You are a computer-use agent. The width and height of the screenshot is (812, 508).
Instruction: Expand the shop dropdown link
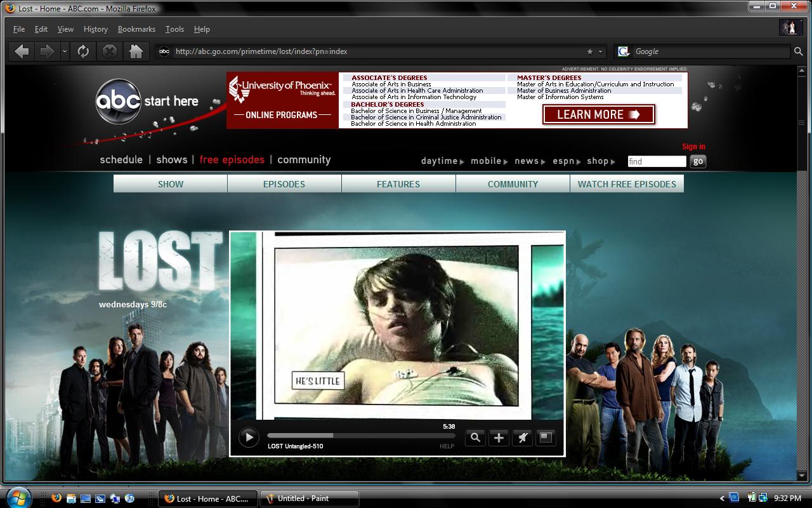click(601, 161)
